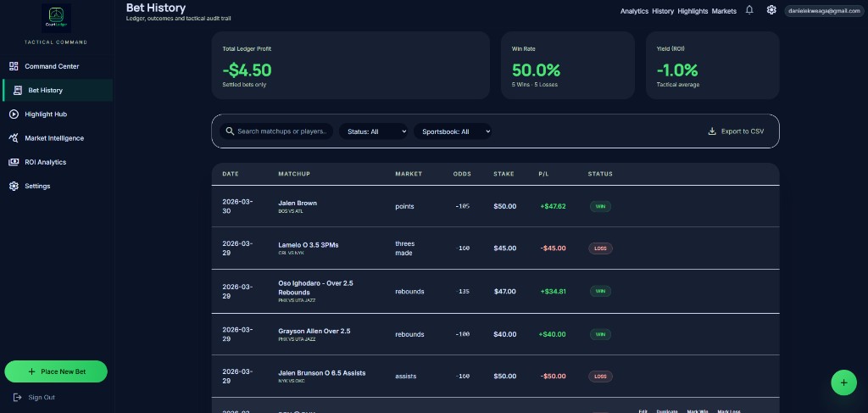Click the $47.00 stake value
This screenshot has height=413, width=868.
(505, 291)
